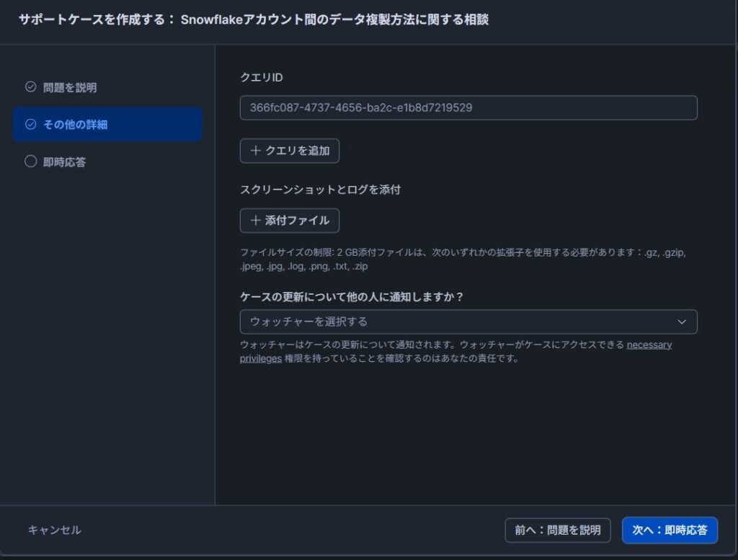Screen dimensions: 738x560
Task: Click the クエリID label
Action: [261, 78]
